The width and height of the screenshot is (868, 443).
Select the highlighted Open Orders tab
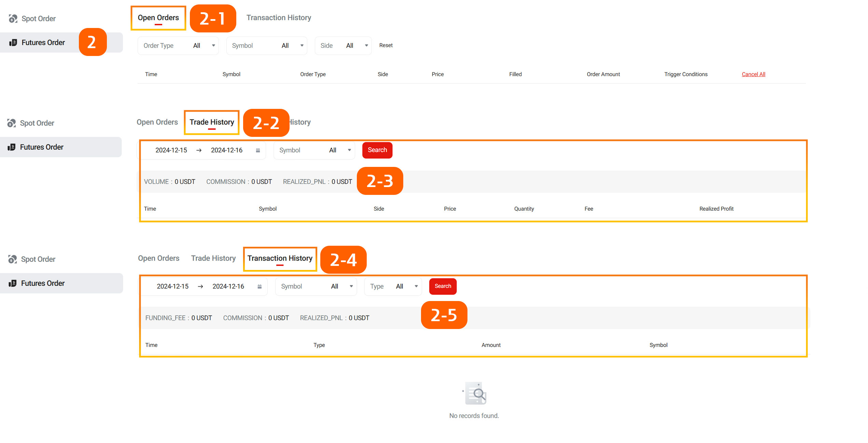[x=158, y=18]
